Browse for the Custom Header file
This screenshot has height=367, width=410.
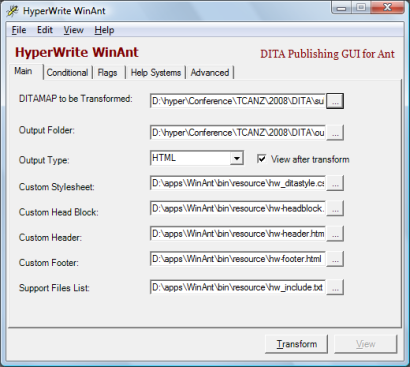click(335, 234)
